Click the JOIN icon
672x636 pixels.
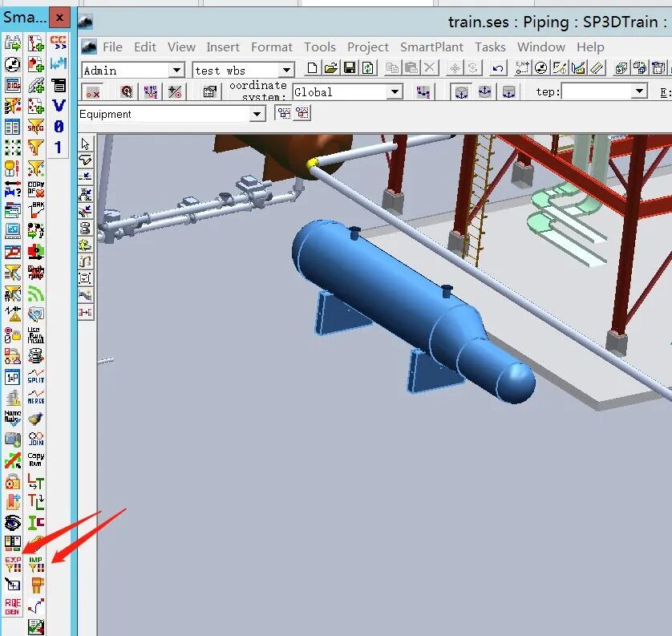click(x=36, y=439)
